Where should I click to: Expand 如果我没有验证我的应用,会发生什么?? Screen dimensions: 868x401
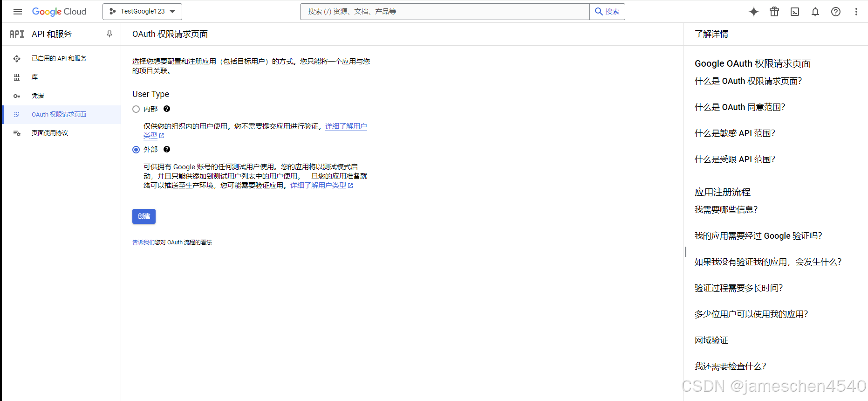click(768, 262)
